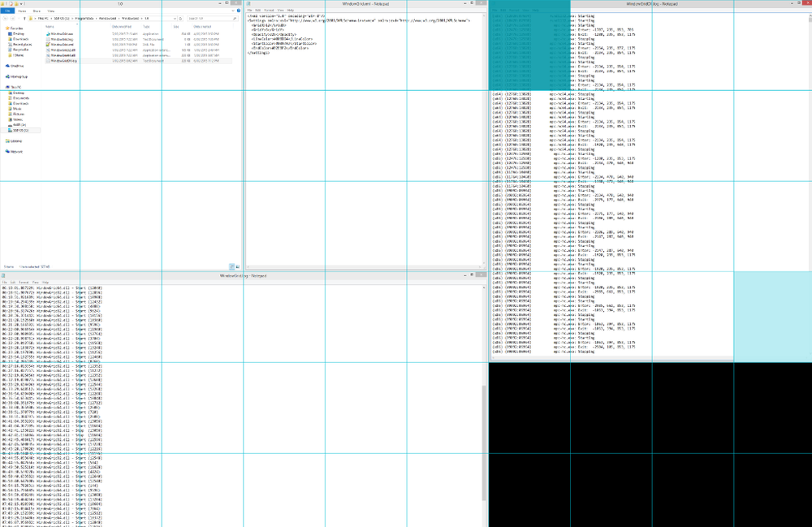This screenshot has width=812, height=527.
Task: Click new folder icon in Explorer title bar
Action: [16, 3]
